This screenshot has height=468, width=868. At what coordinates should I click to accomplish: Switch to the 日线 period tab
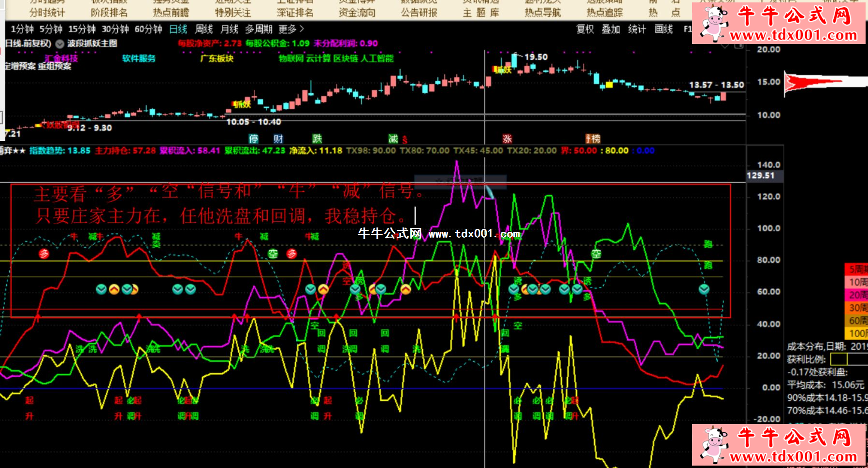point(178,29)
